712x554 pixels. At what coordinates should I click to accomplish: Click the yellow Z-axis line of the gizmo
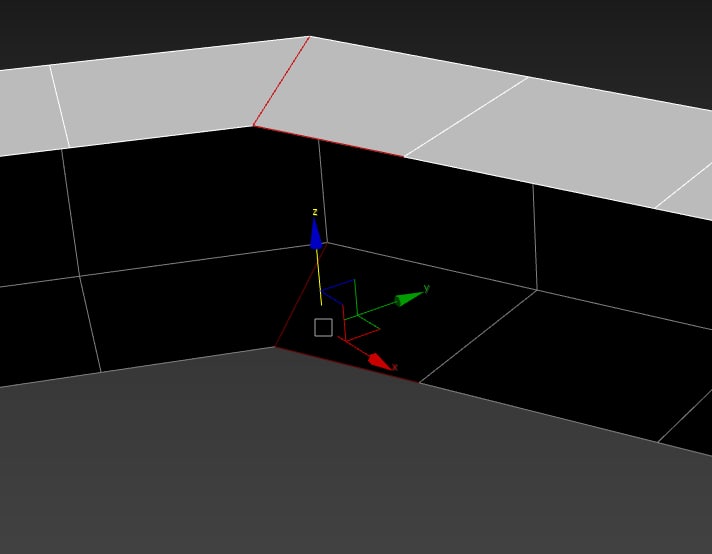[x=319, y=277]
